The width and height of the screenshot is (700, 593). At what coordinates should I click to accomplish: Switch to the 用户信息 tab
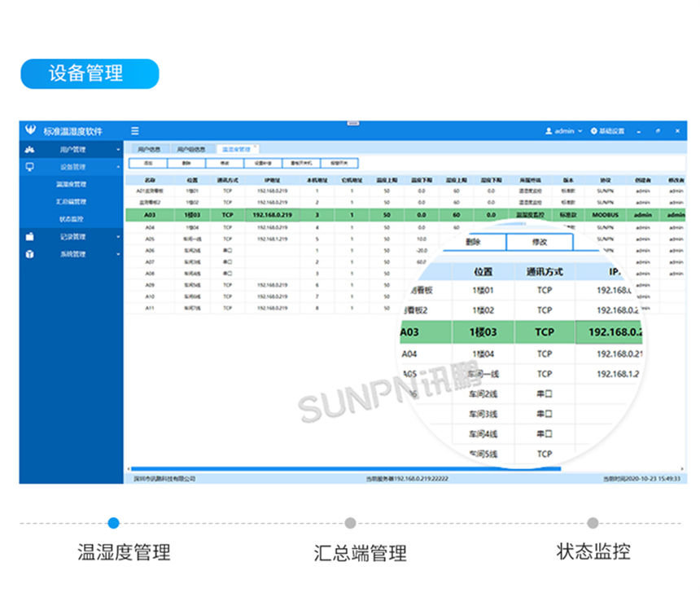151,148
